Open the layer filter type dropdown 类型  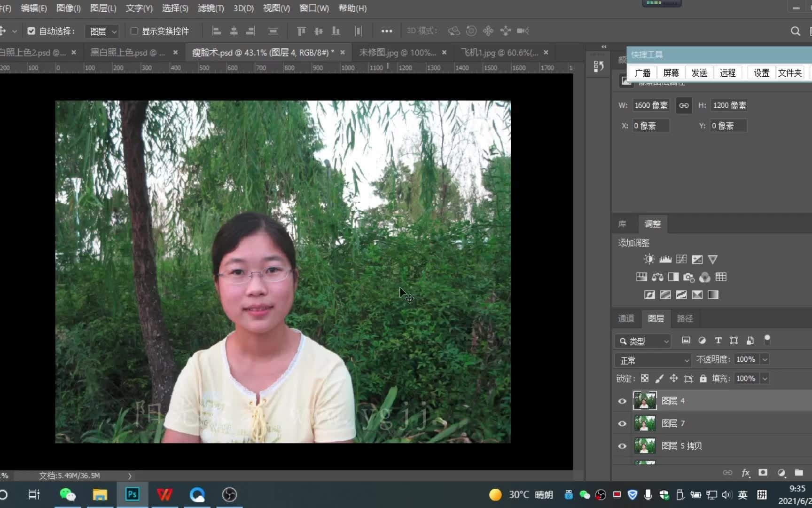[643, 341]
